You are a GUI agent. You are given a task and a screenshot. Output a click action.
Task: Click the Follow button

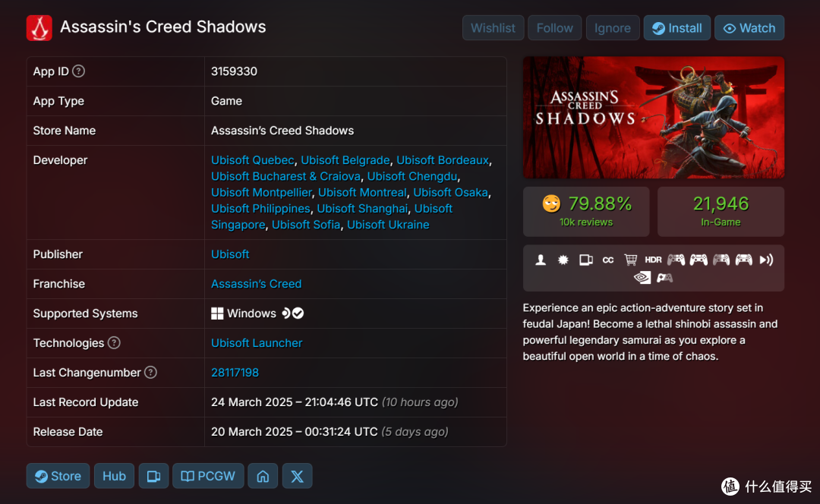point(555,28)
